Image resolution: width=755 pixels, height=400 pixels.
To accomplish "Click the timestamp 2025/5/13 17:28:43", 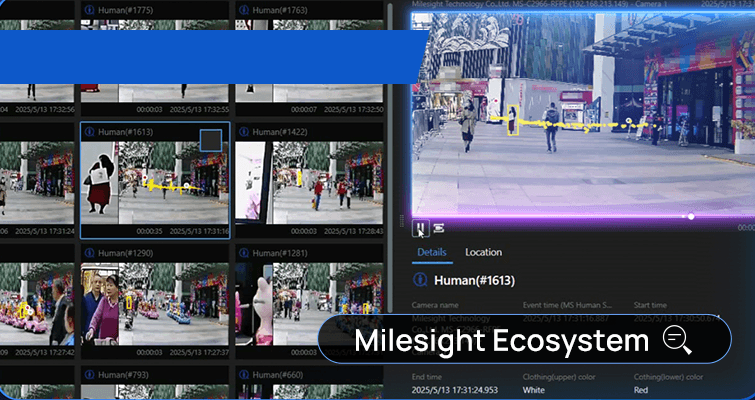I will point(353,232).
